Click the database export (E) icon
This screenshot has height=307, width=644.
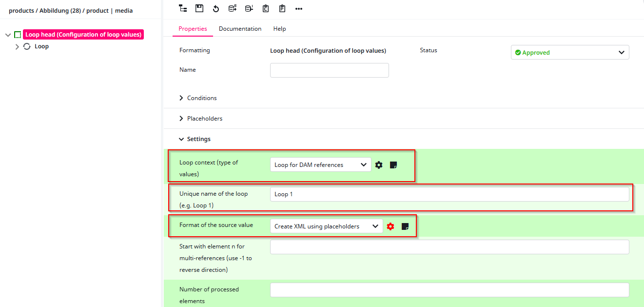(x=233, y=8)
